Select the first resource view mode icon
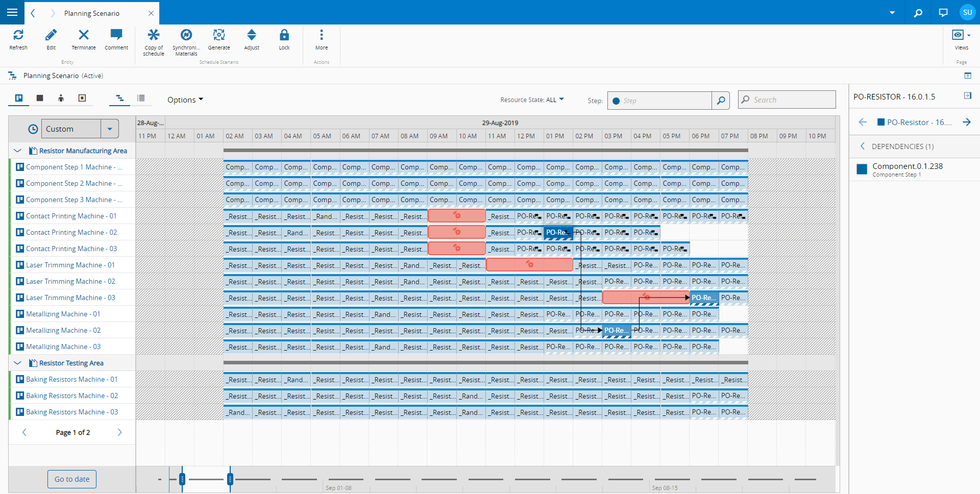 click(19, 98)
